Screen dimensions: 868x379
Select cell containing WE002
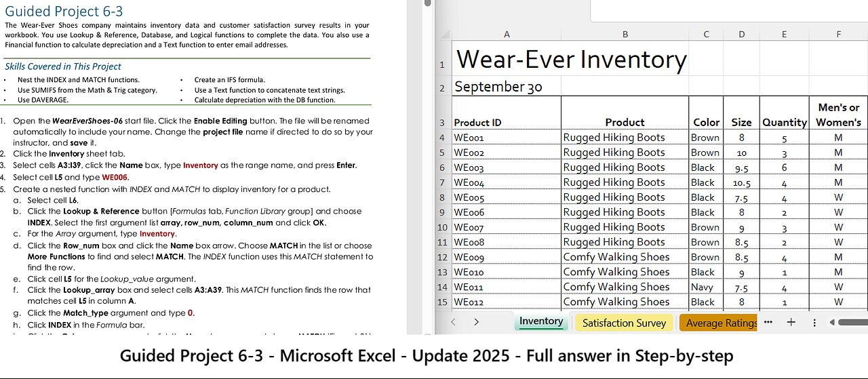[x=507, y=153]
